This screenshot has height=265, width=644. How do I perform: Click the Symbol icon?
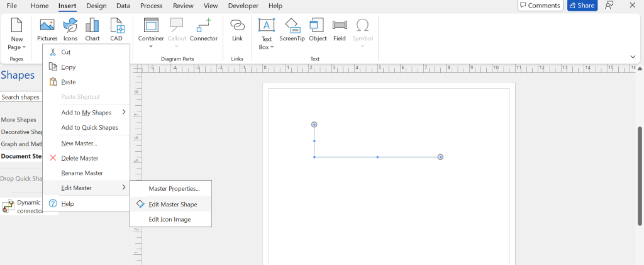363,25
